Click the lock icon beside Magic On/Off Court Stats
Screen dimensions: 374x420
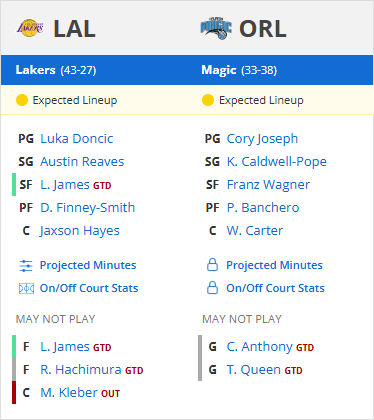[212, 288]
